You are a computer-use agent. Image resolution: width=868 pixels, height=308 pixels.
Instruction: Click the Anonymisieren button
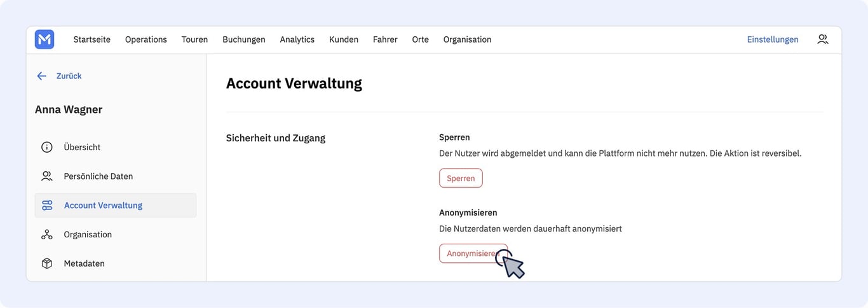coord(473,253)
